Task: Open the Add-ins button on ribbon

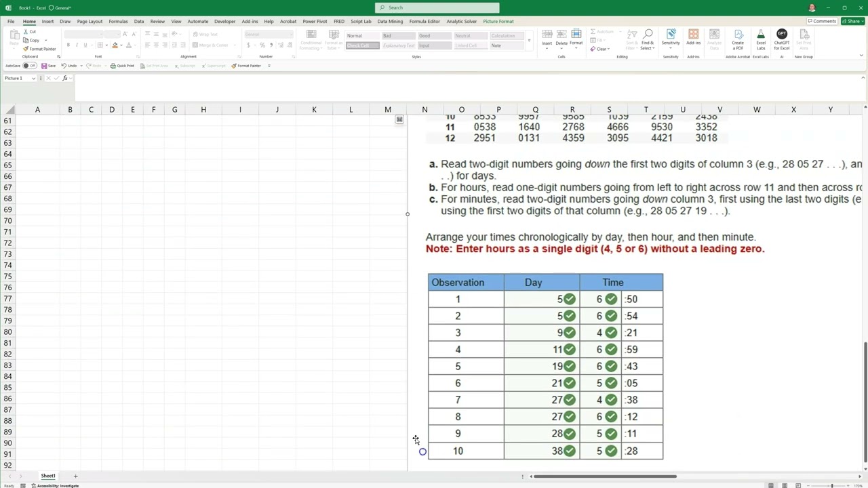Action: [x=693, y=39]
